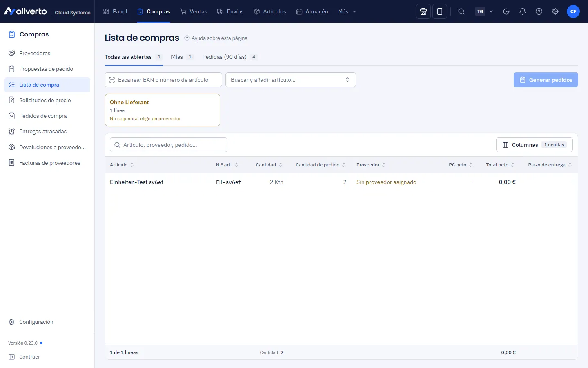Screen dimensions: 588x368
Task: Open the Columnas visibility selector
Action: point(535,145)
